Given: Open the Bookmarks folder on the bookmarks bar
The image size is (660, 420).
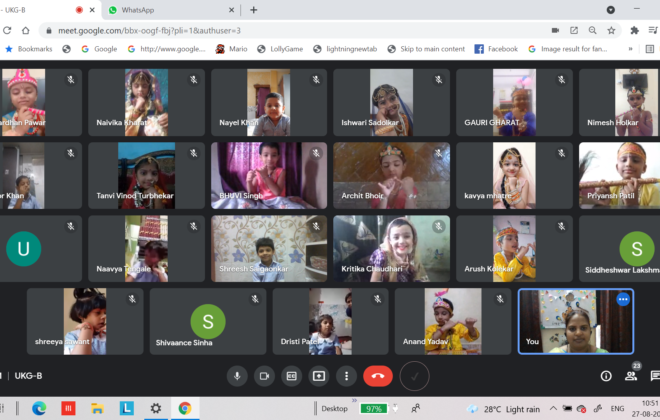Looking at the screenshot, I should click(29, 49).
